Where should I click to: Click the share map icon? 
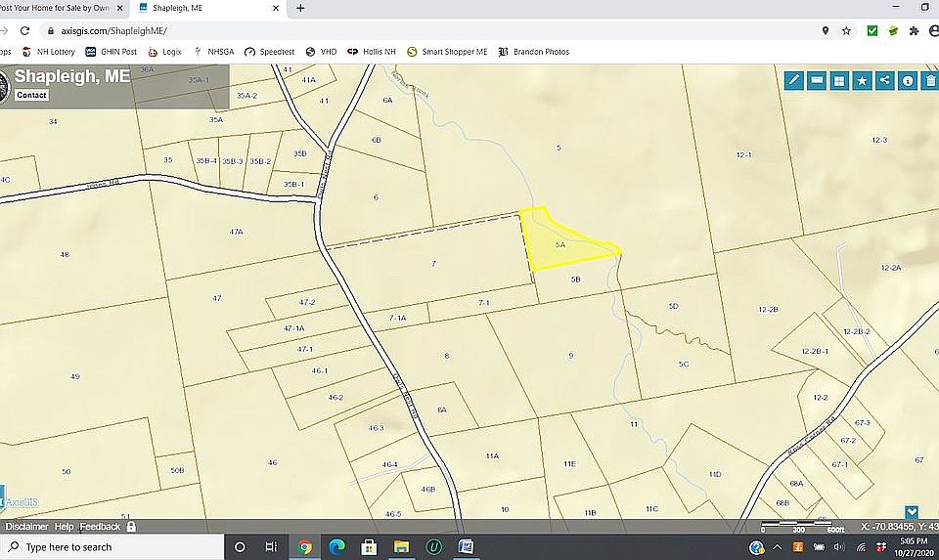(x=884, y=80)
